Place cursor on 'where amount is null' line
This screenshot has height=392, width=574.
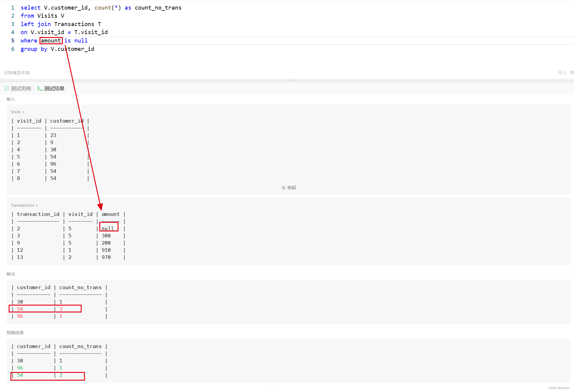click(x=54, y=40)
